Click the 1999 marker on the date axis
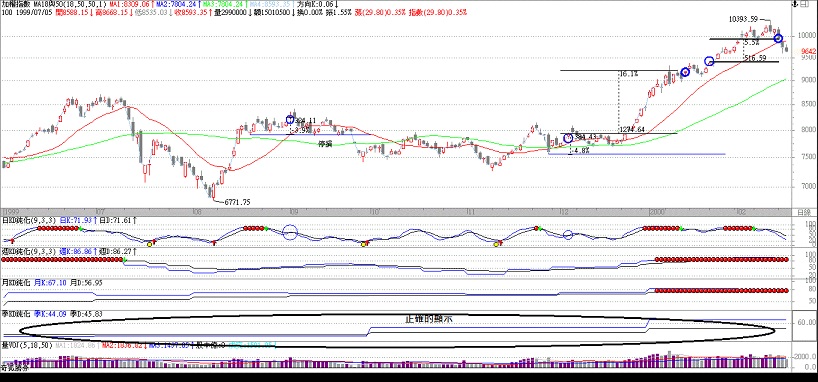Screen dimensions: 818x382 coord(11,212)
